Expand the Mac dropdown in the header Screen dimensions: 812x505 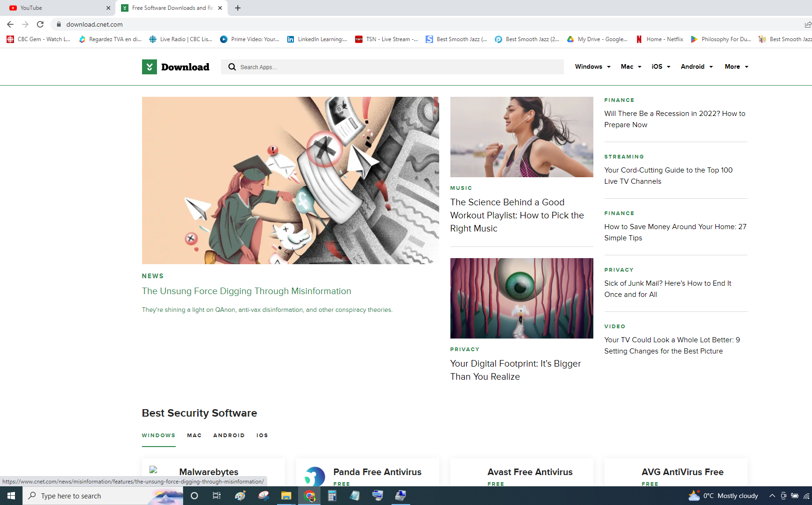click(631, 67)
